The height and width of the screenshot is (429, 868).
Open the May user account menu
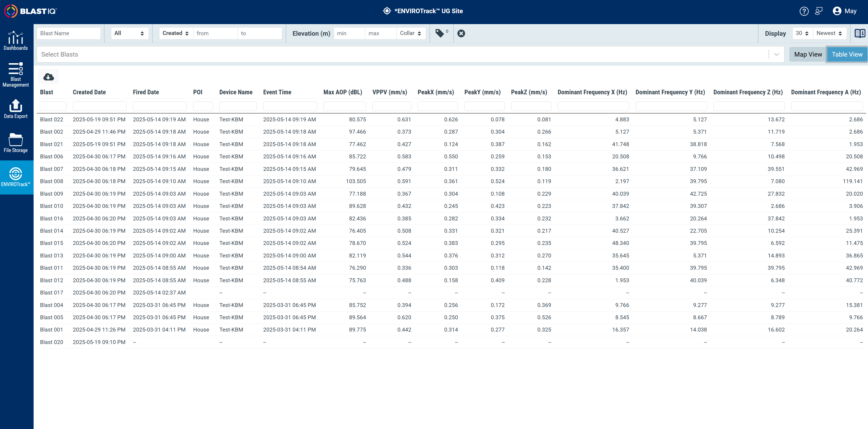[844, 11]
